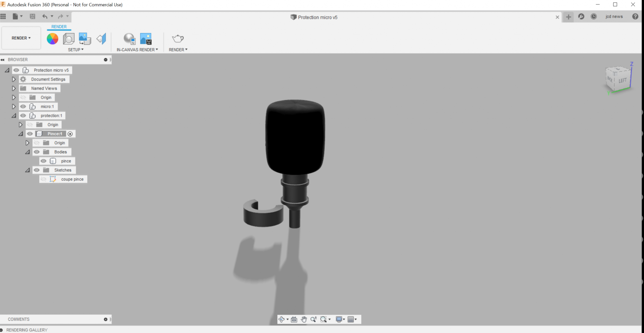Viewport: 644px width, 333px height.
Task: Select the Pan hand tool
Action: (x=303, y=319)
